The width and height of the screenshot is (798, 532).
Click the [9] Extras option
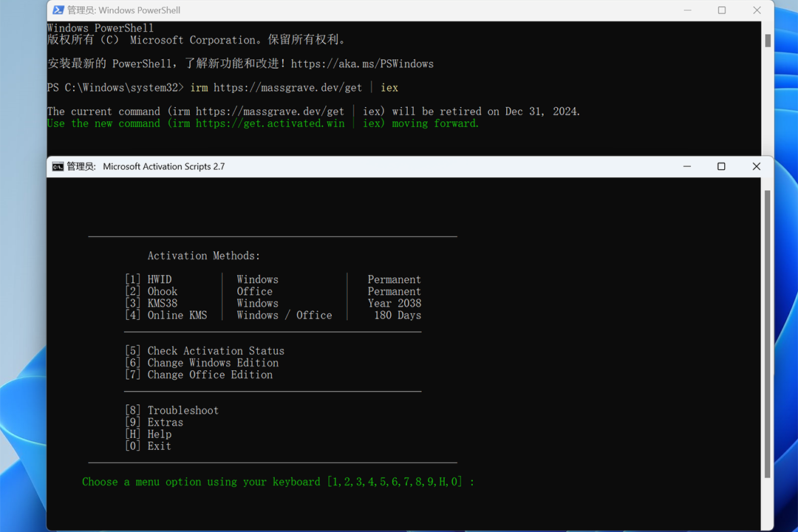[154, 422]
